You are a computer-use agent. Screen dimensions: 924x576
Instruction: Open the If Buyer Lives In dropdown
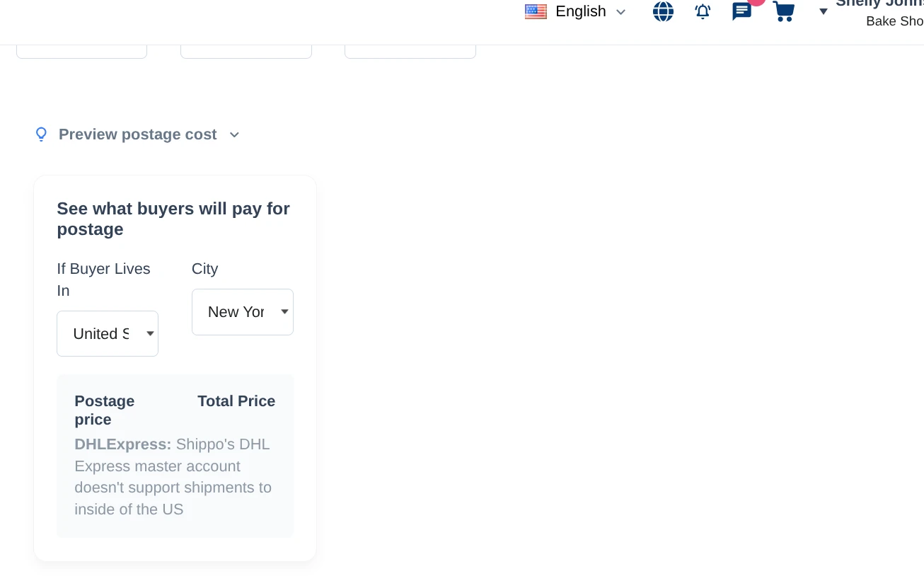click(108, 333)
